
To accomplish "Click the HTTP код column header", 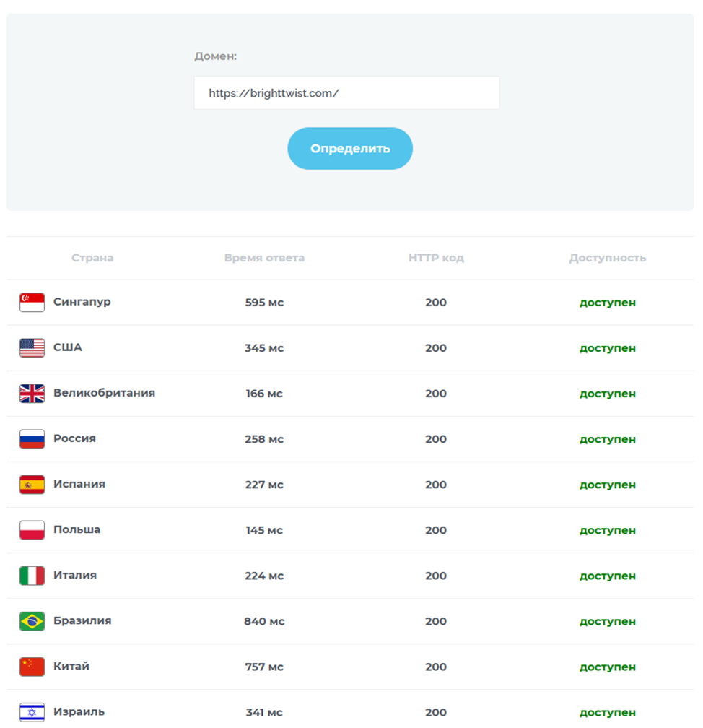I will tap(436, 258).
